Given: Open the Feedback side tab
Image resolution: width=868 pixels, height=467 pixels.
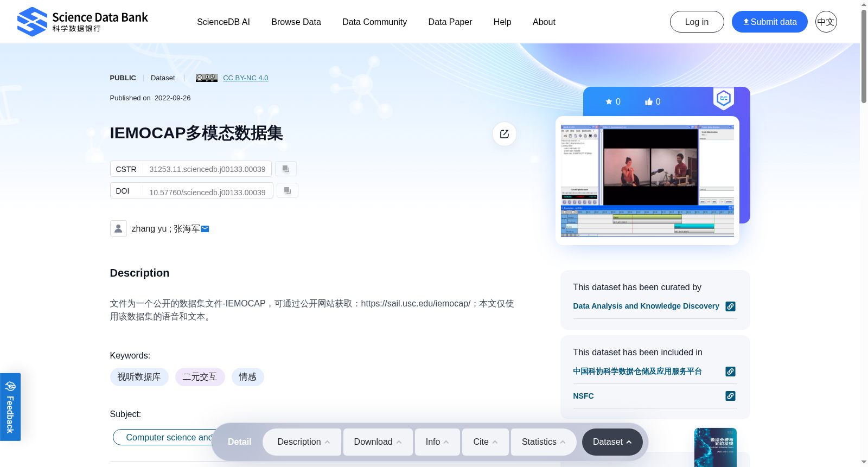Looking at the screenshot, I should 10,407.
